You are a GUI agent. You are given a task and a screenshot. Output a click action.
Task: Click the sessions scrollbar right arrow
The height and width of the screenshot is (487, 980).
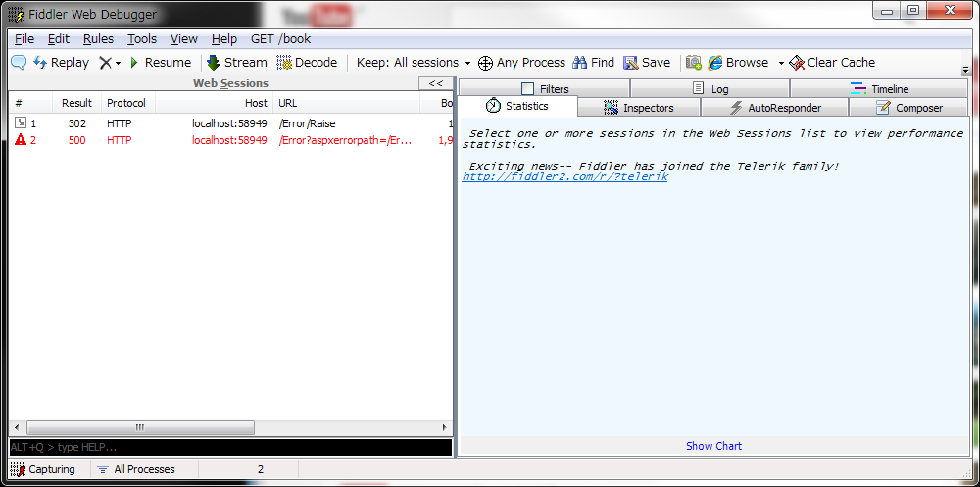point(444,427)
